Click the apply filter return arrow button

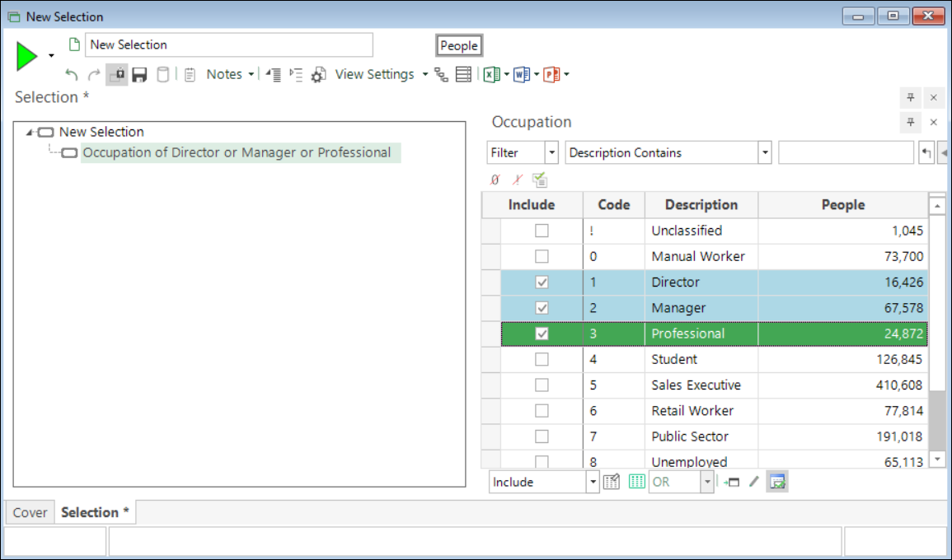click(926, 153)
